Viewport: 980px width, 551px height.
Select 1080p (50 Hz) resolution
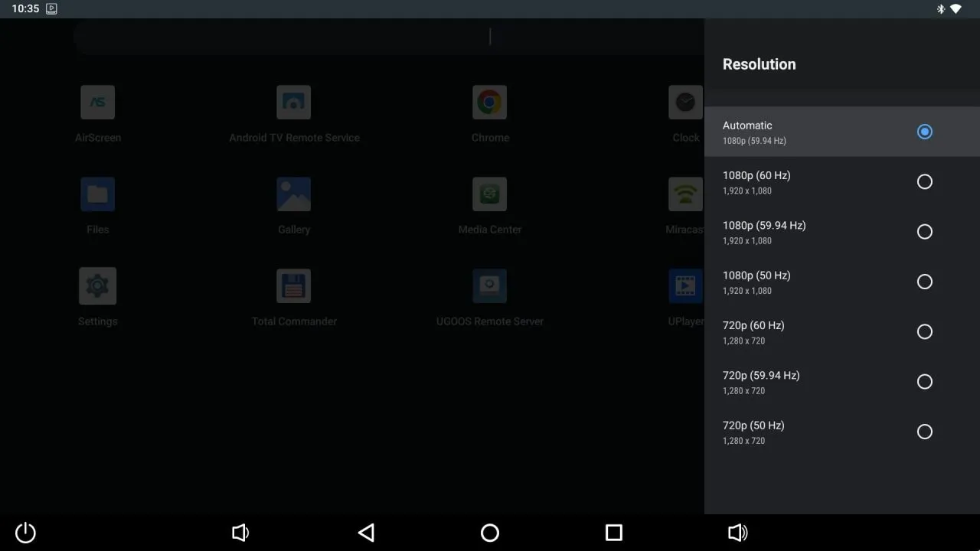point(842,282)
